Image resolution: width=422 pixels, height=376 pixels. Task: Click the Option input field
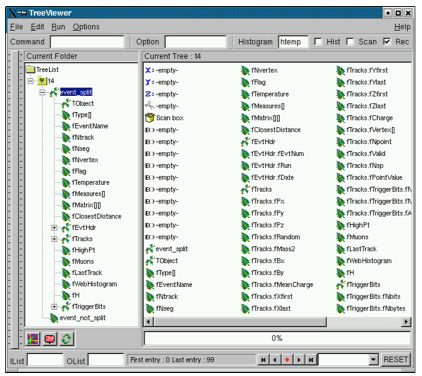point(196,42)
